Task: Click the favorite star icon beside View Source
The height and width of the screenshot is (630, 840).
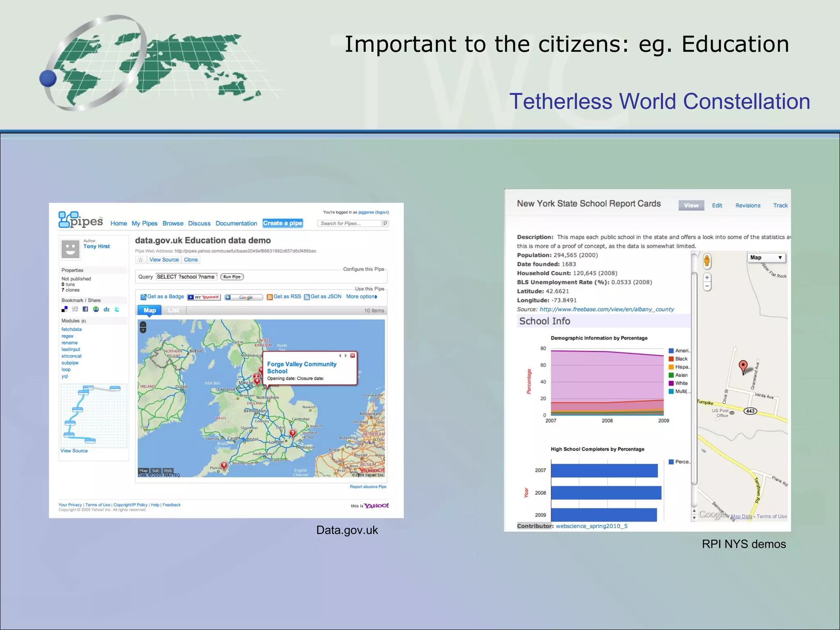Action: click(x=140, y=260)
